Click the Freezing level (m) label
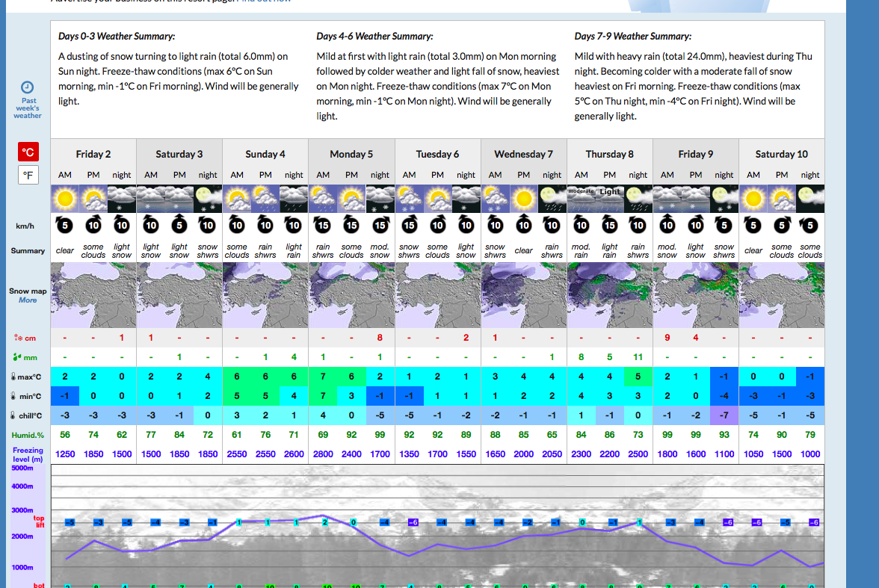Image resolution: width=879 pixels, height=588 pixels. (28, 454)
